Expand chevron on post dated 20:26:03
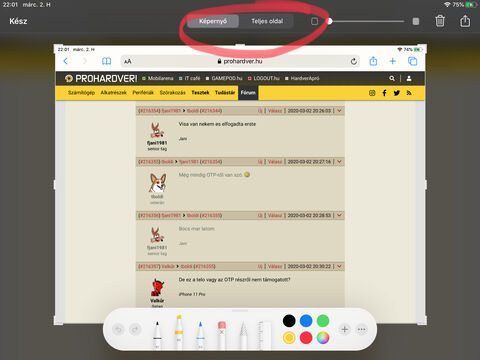Viewport: 480px width, 360px height. (339, 111)
